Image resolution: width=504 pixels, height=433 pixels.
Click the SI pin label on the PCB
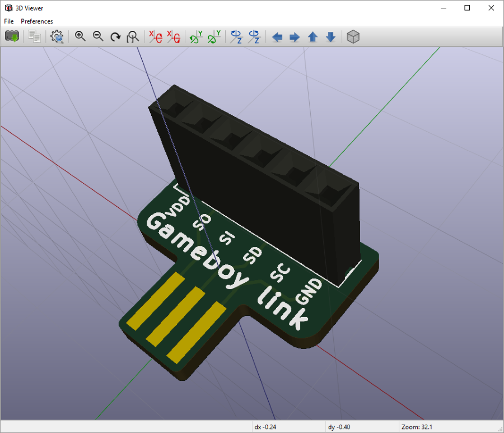[x=227, y=239]
